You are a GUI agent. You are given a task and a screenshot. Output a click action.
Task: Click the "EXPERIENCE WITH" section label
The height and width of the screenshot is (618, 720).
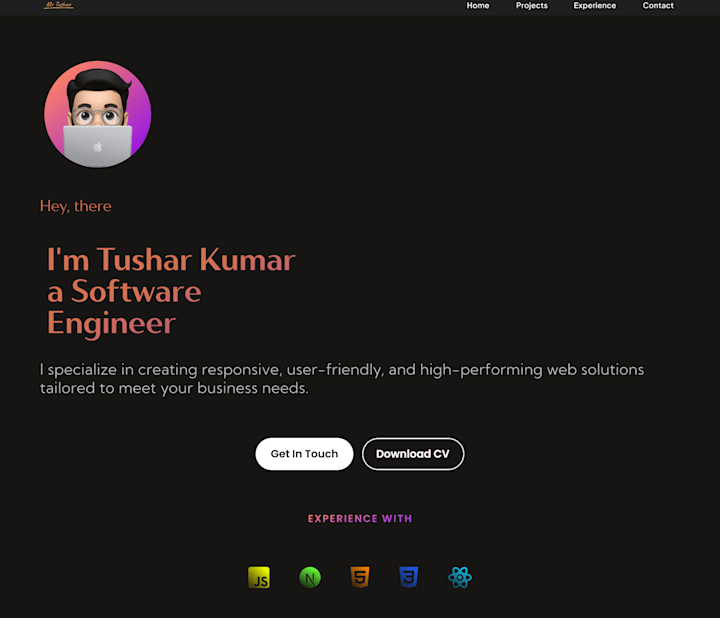tap(360, 519)
